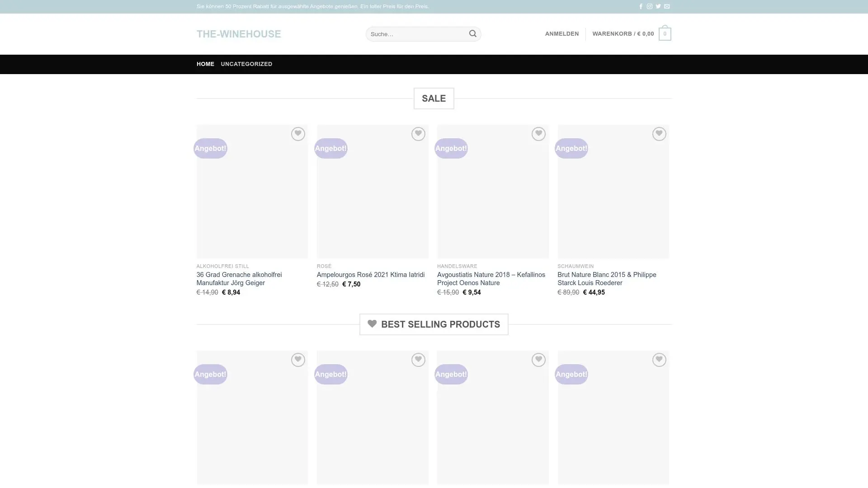Wishlist the Ampelourgos Rosé 2021 product

coord(418,134)
